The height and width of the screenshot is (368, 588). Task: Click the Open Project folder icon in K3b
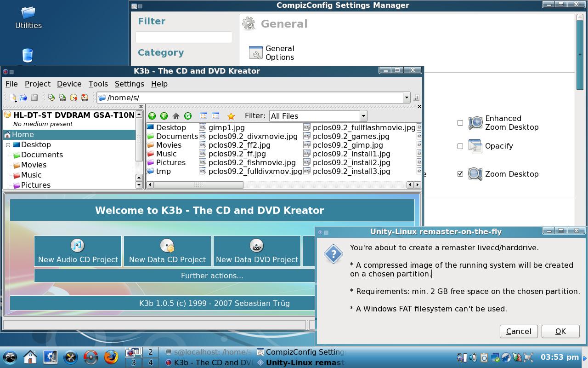click(23, 98)
